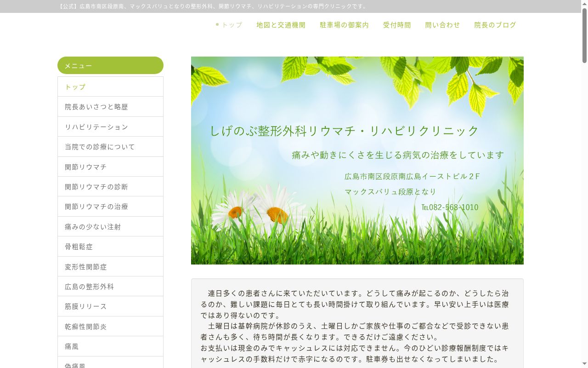
Task: Visit 院長のブログ link
Action: (x=495, y=25)
